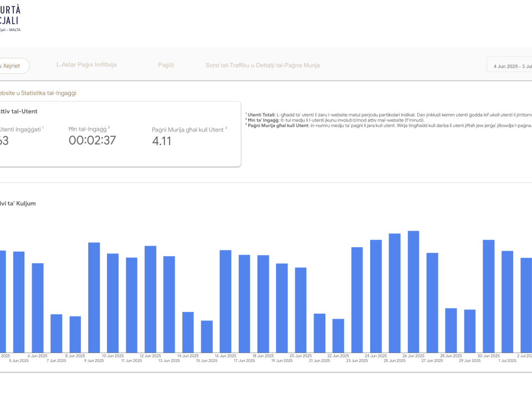Click the tal-Utent card title
Viewport: 532px width, 398px height.
[18, 111]
